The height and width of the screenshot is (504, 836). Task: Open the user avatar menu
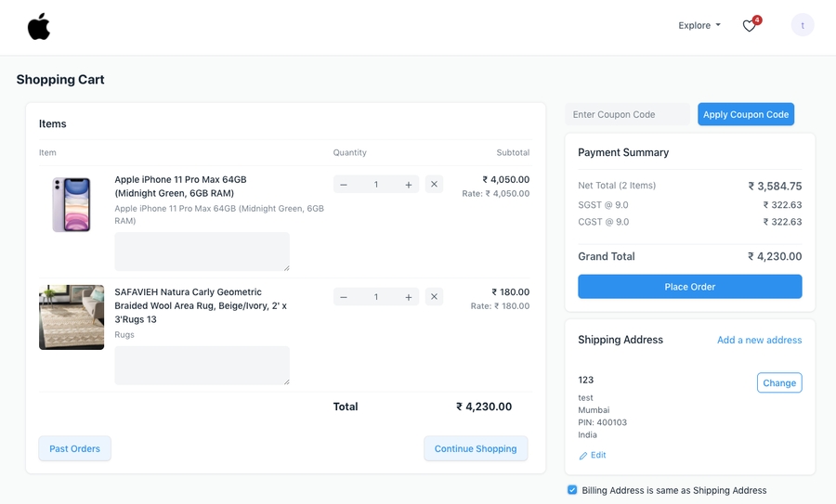pyautogui.click(x=803, y=26)
